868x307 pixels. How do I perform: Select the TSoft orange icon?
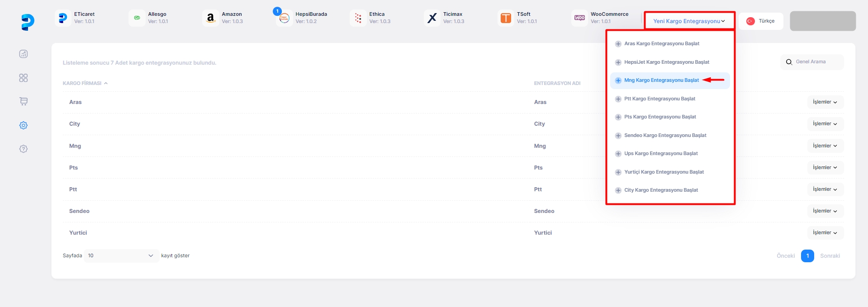pyautogui.click(x=506, y=18)
